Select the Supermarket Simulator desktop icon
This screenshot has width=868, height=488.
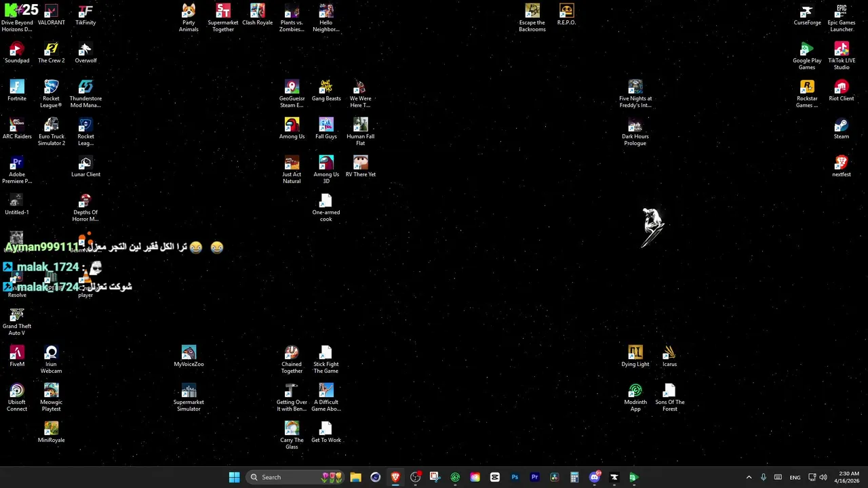[189, 398]
